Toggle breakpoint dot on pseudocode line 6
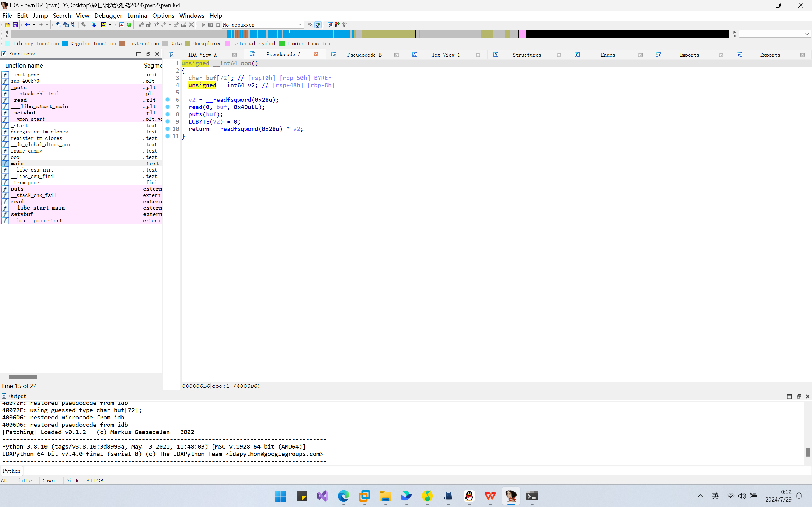Screen dimensions: 812x507 168,100
